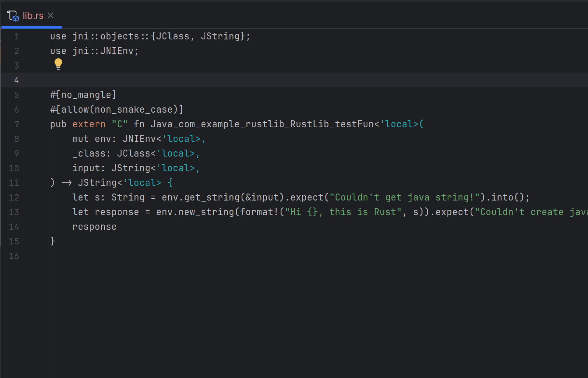Click the #[no_mangle] attribute

[x=83, y=95]
